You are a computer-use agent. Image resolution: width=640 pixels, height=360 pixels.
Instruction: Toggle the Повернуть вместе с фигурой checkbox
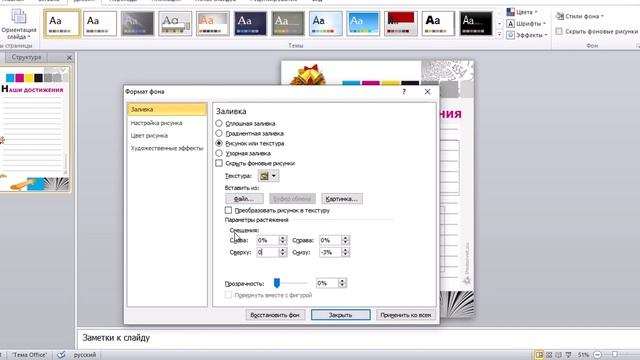(229, 295)
